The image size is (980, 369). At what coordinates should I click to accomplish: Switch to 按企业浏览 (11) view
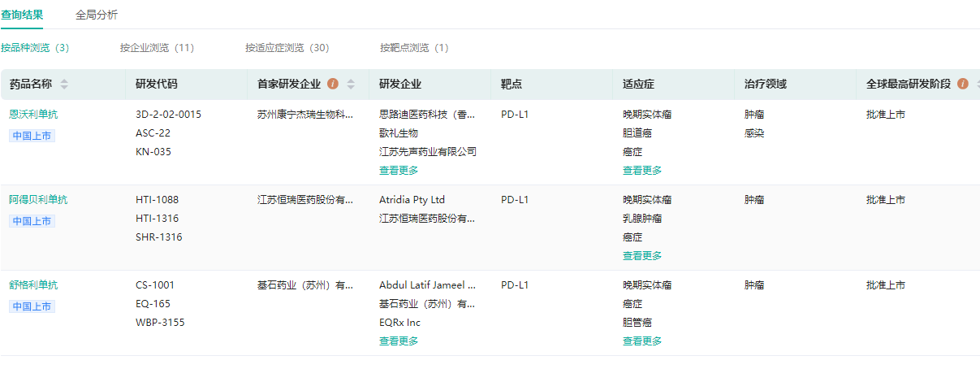[x=157, y=48]
